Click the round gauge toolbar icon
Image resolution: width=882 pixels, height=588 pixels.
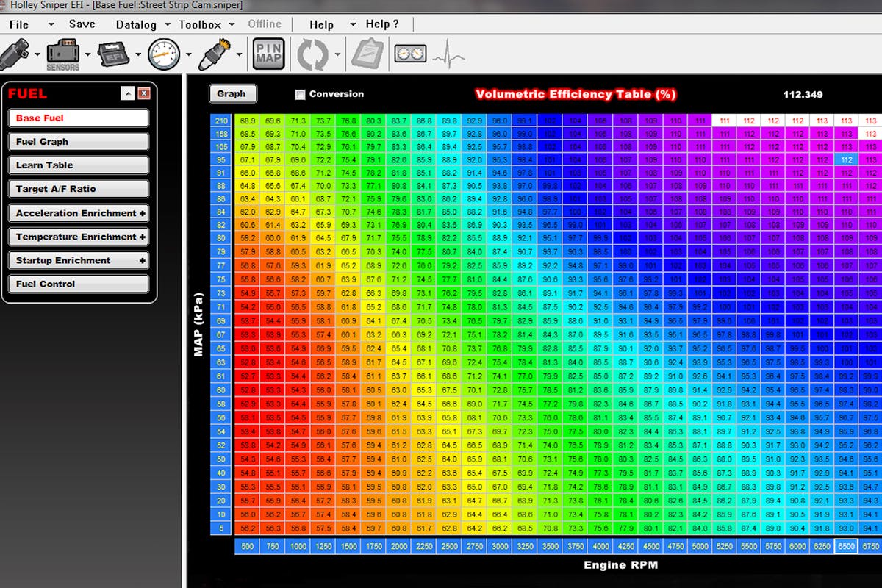point(163,54)
